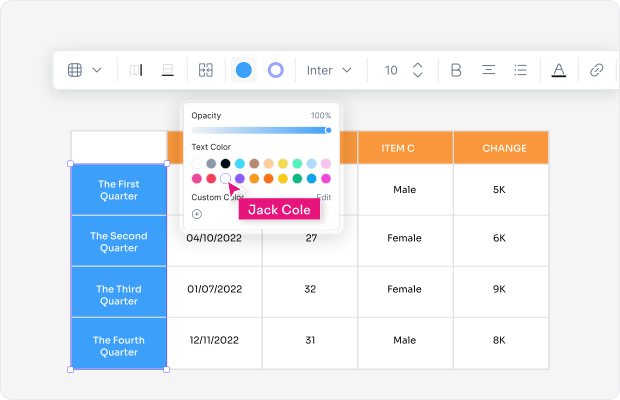
Task: Click the bulleted list icon
Action: click(520, 70)
